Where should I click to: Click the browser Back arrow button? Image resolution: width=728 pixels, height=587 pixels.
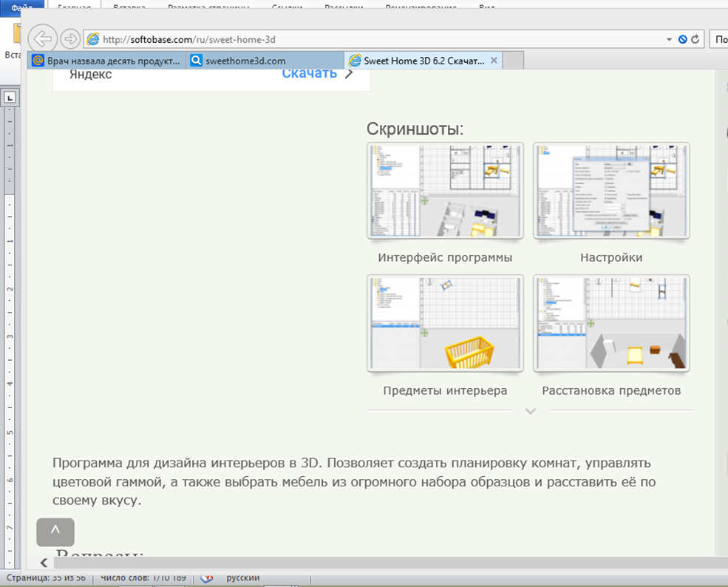coord(44,38)
